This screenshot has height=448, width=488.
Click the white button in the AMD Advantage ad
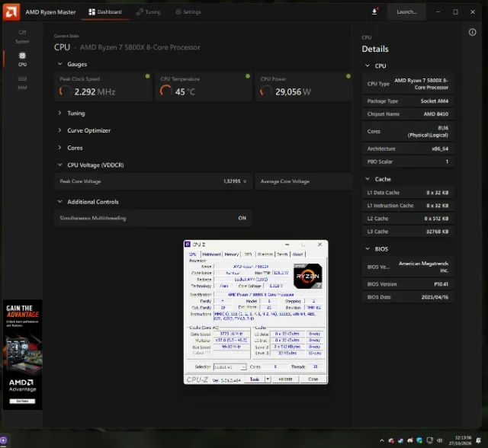[x=22, y=401]
